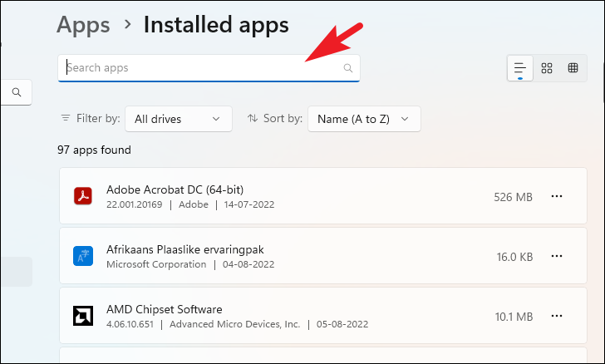This screenshot has height=364, width=605.
Task: Open more options for AMD Chipset Software
Action: click(557, 316)
